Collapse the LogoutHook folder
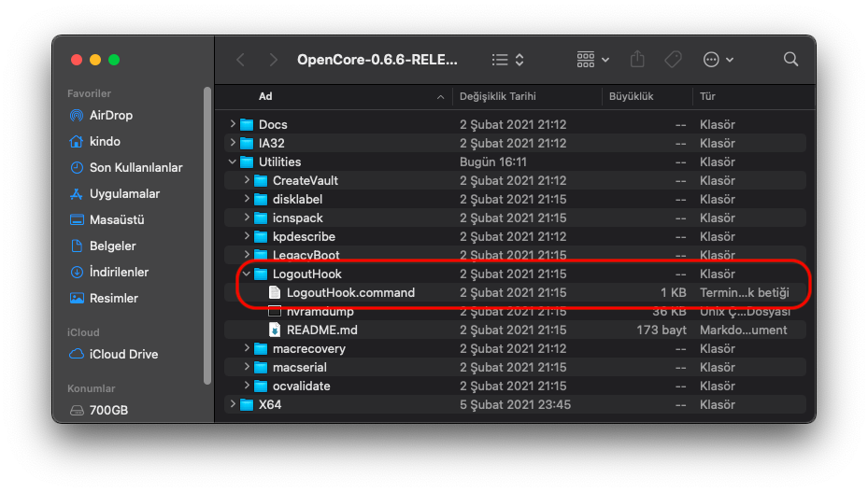The width and height of the screenshot is (868, 492). pos(247,274)
